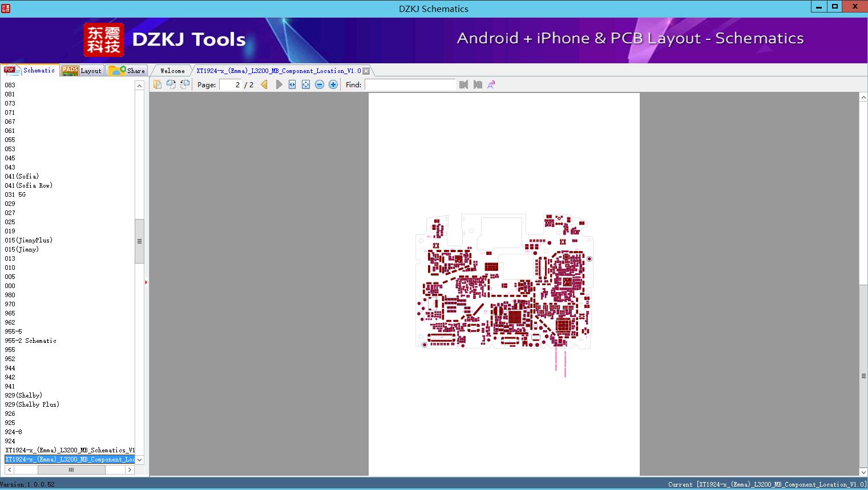Collapse the sidebar using red splitter arrow
Image resolution: width=868 pixels, height=490 pixels.
pyautogui.click(x=146, y=282)
